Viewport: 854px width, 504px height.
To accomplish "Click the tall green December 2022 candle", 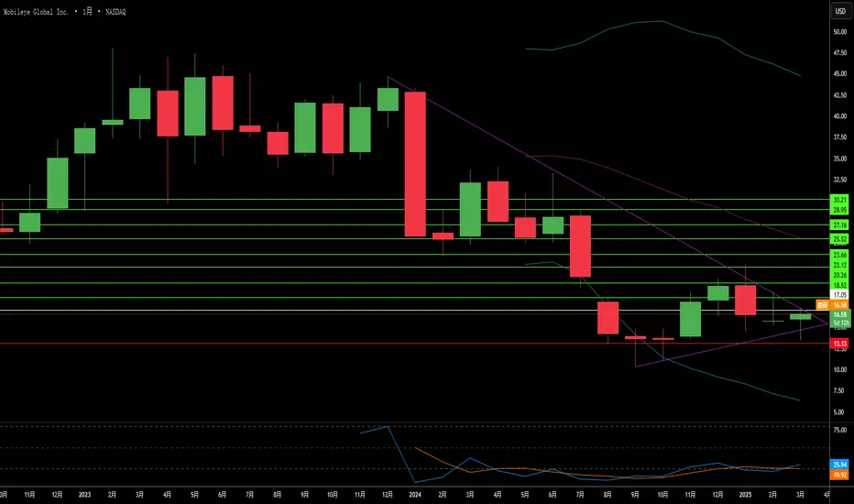I will click(57, 183).
